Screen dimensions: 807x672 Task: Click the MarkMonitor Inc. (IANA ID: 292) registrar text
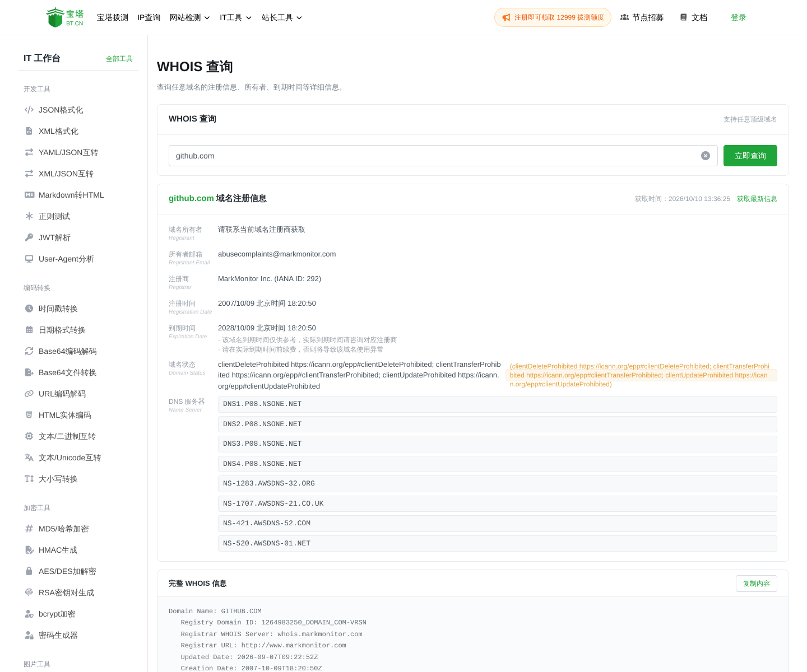tap(270, 279)
